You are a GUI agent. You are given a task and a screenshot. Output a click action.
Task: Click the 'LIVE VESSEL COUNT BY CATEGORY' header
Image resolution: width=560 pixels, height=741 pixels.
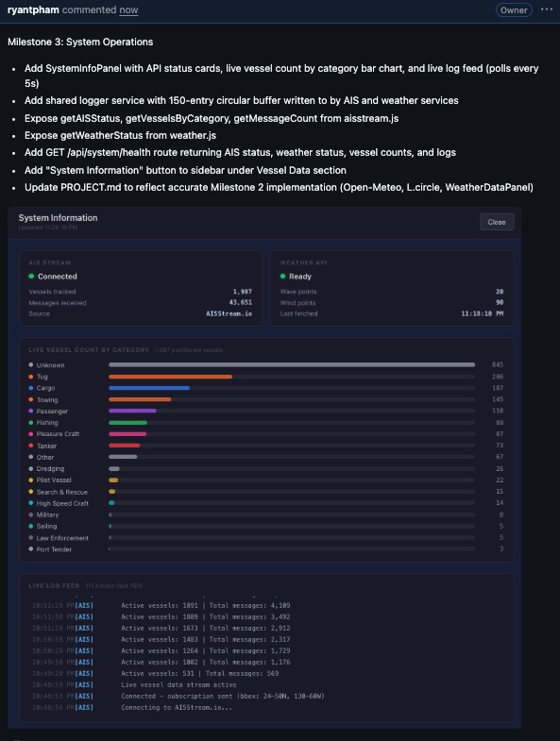(89, 350)
